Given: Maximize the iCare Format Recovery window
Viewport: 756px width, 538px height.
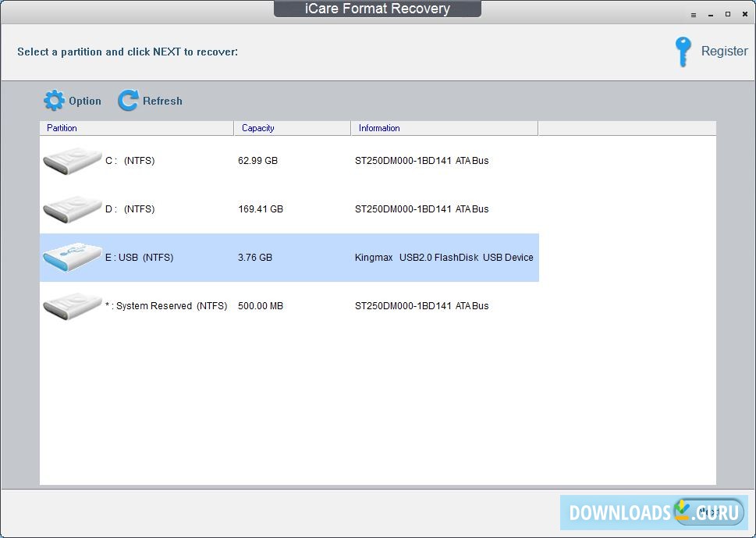Looking at the screenshot, I should (728, 15).
